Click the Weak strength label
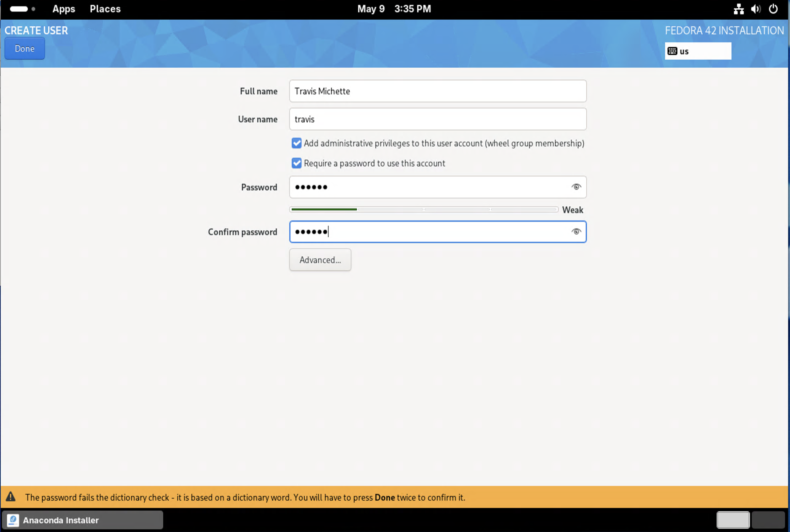The image size is (790, 532). click(573, 210)
